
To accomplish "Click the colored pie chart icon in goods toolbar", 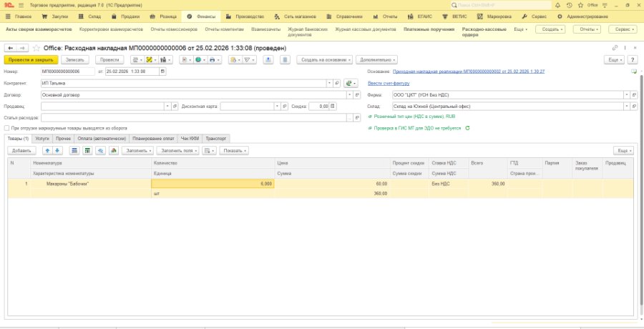I will (x=114, y=151).
